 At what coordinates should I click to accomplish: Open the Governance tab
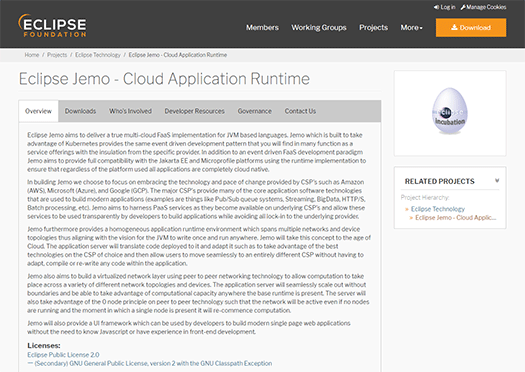coord(254,111)
